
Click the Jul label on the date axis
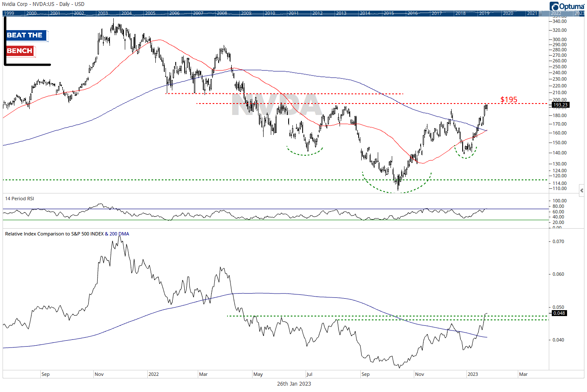pyautogui.click(x=309, y=374)
